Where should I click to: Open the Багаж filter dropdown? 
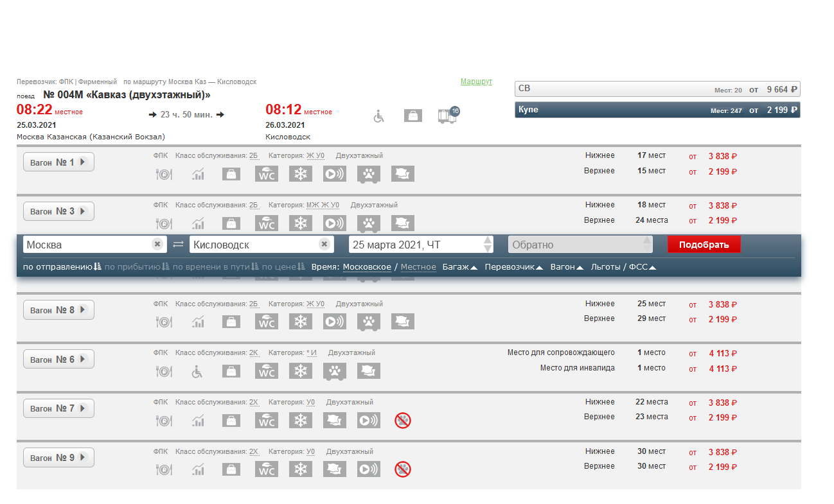(x=459, y=267)
